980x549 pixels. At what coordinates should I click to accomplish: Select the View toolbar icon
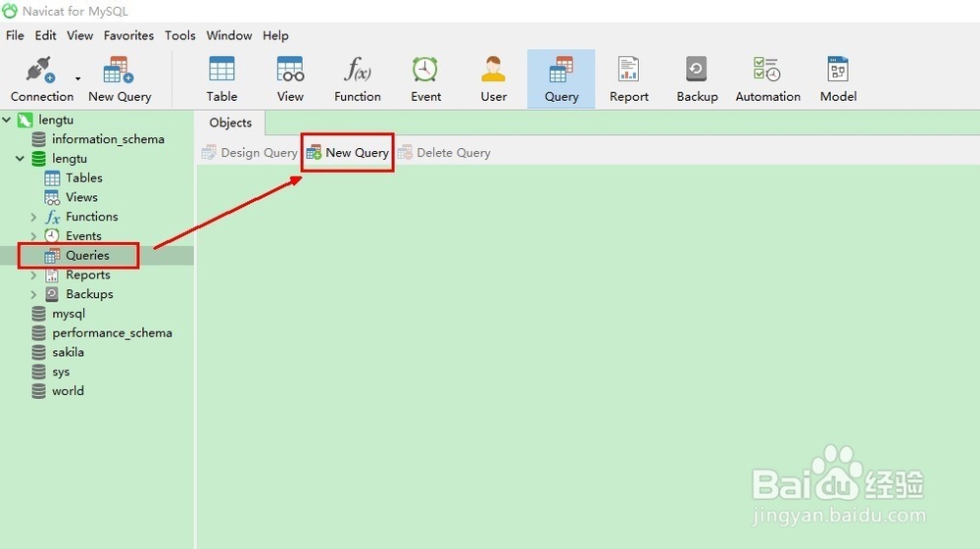coord(290,78)
